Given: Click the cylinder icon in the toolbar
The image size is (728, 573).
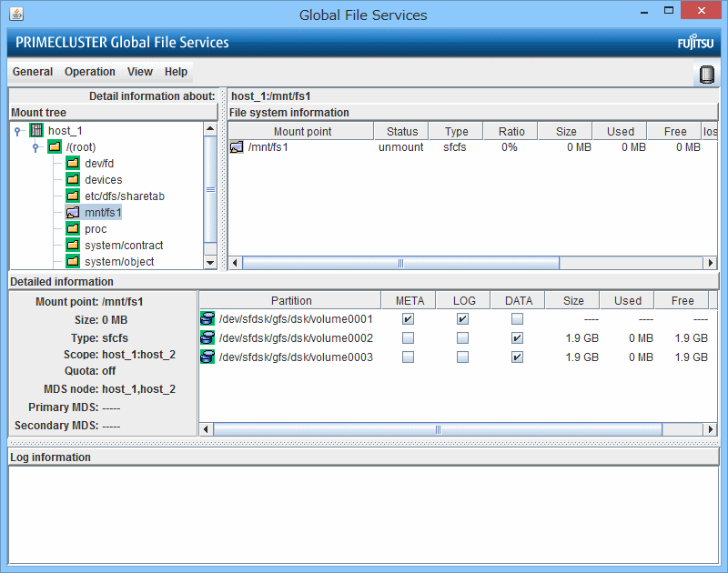Looking at the screenshot, I should pyautogui.click(x=707, y=75).
